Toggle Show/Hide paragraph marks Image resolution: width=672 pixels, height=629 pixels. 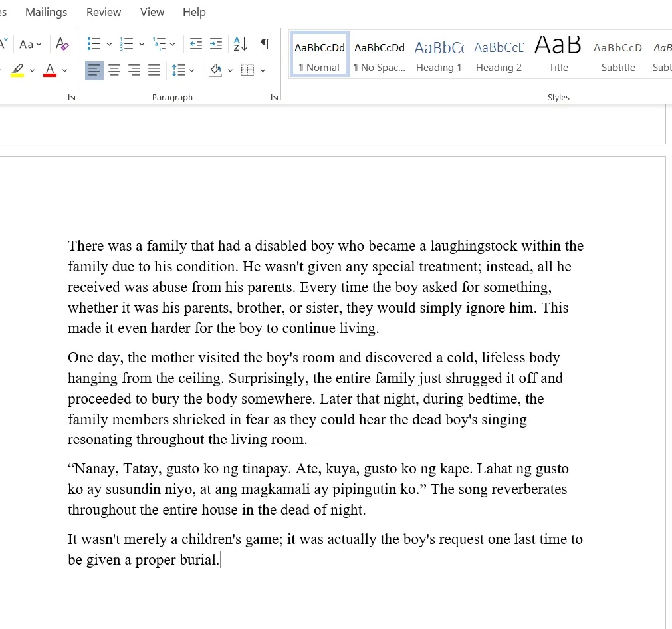coord(265,44)
